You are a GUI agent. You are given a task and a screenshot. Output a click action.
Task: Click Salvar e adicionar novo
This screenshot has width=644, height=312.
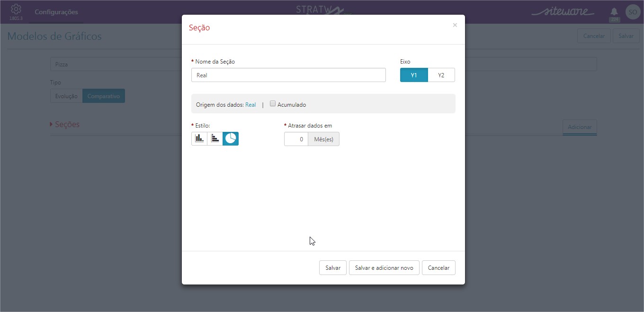(x=384, y=267)
